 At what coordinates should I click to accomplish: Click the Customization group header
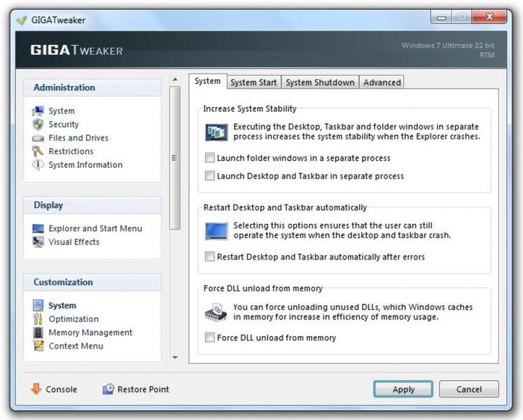92,282
